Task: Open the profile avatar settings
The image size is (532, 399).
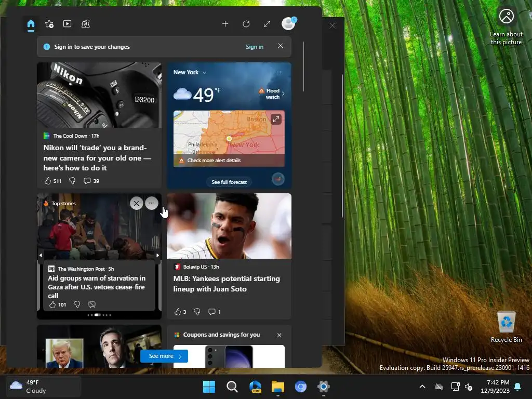Action: click(x=289, y=24)
